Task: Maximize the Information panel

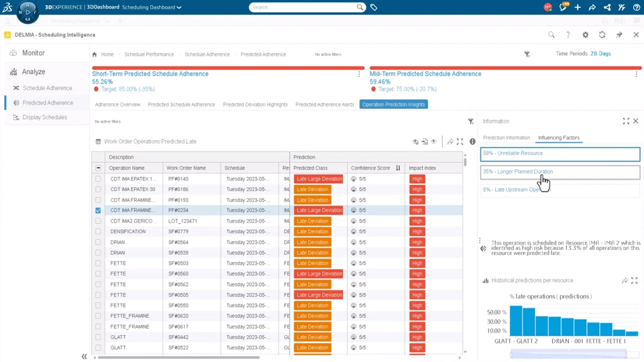Action: tap(626, 121)
